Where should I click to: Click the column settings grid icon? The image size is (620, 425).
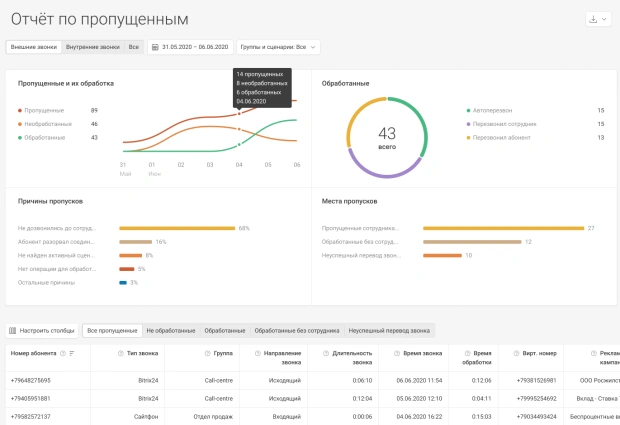click(12, 330)
